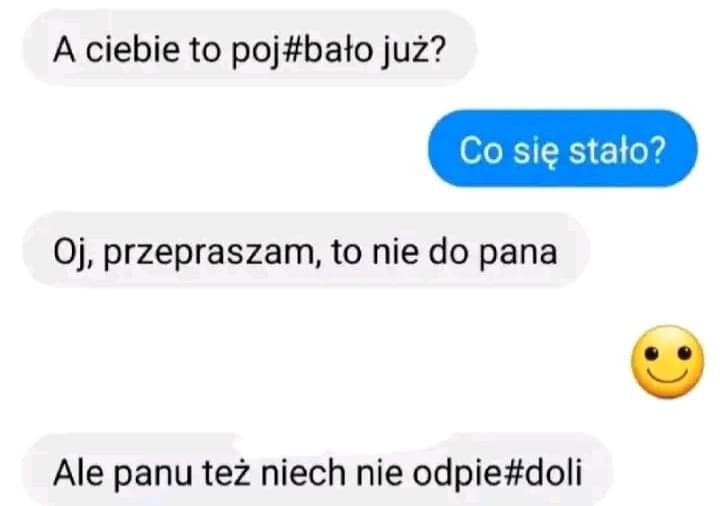720x506 pixels.
Task: Select the 'Oj, przepraszam' message bubble
Action: pos(306,250)
